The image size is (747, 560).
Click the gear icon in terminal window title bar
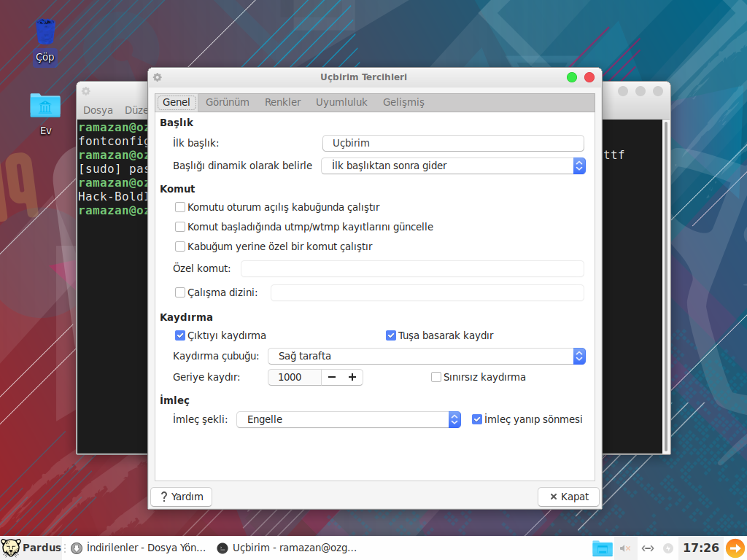click(x=86, y=91)
